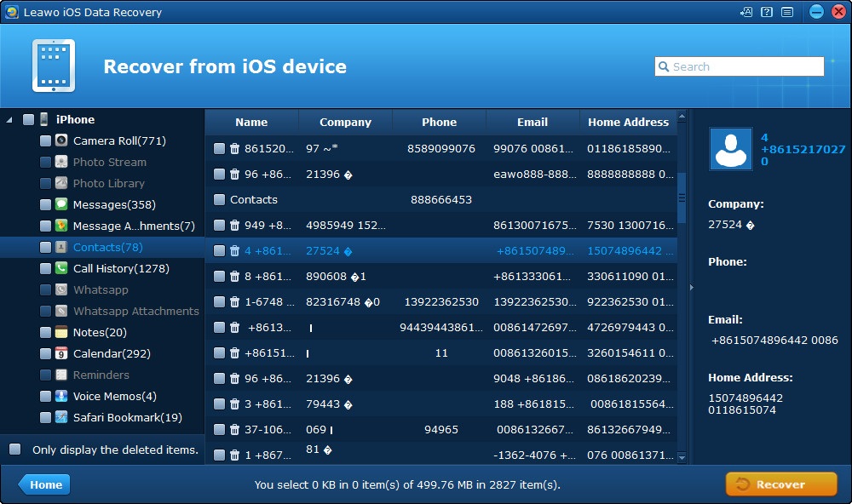
Task: Enable Only display the deleted items
Action: 15,450
